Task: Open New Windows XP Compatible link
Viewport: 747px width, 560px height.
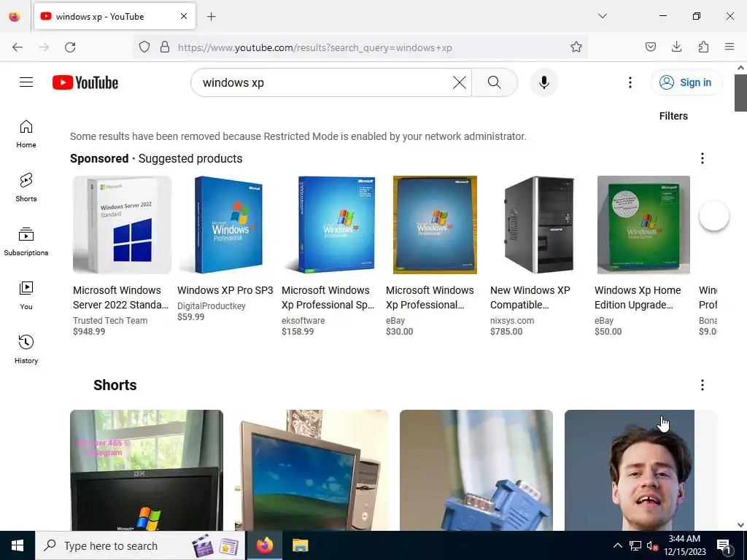Action: coord(530,297)
